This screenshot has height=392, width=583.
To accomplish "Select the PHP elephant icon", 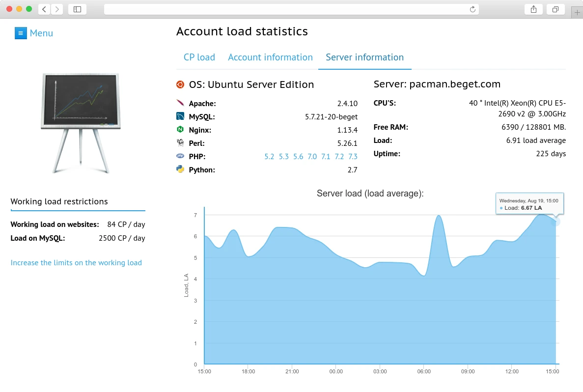I will pos(181,156).
